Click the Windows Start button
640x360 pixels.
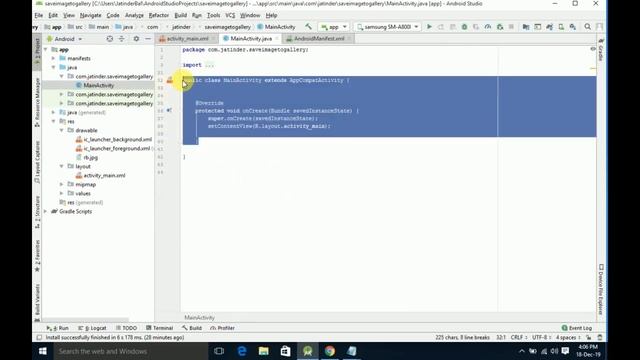(x=42, y=351)
